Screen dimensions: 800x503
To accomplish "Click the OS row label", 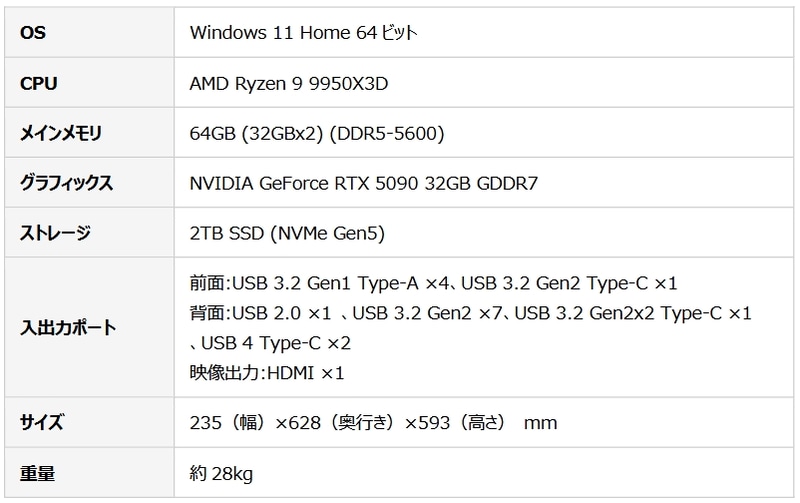I will point(33,33).
